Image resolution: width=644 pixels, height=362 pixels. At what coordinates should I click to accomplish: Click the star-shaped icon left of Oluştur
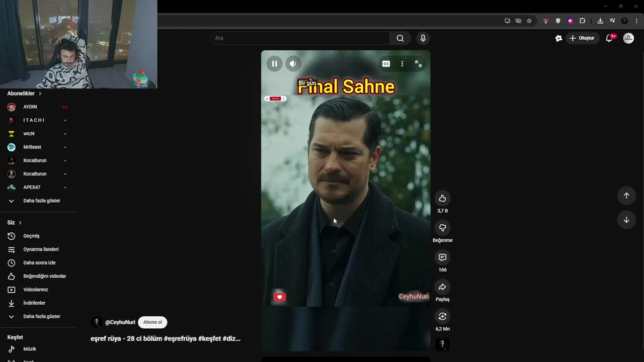coord(558,38)
